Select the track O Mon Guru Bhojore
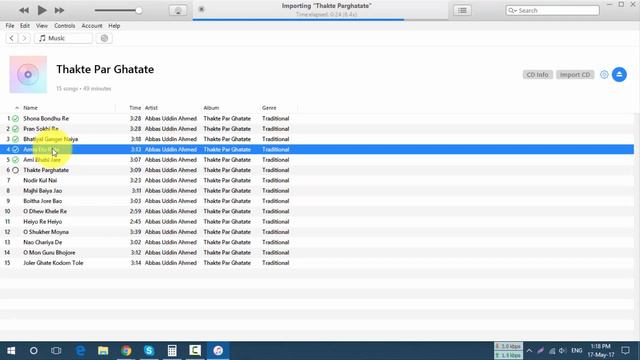The image size is (640, 360). 49,253
